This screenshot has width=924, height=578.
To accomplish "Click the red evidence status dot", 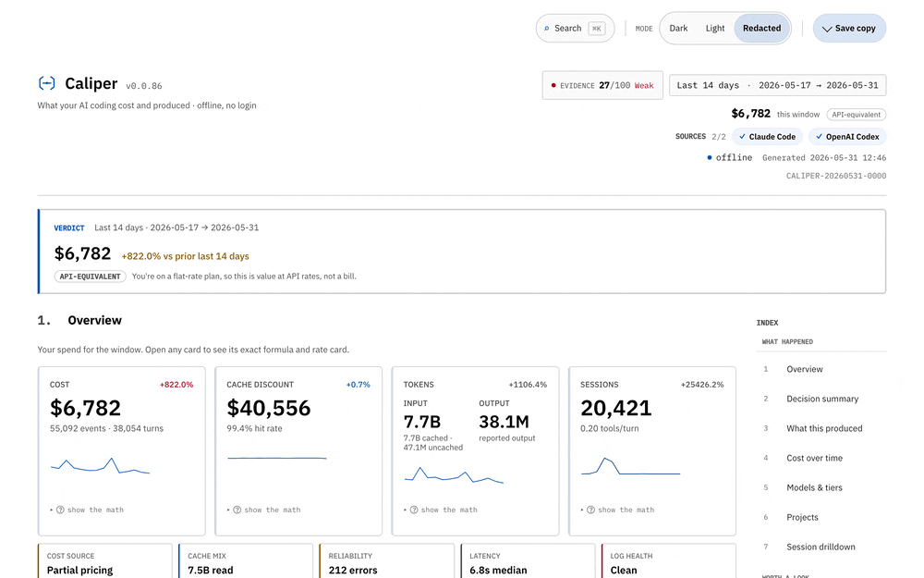I will click(x=553, y=85).
